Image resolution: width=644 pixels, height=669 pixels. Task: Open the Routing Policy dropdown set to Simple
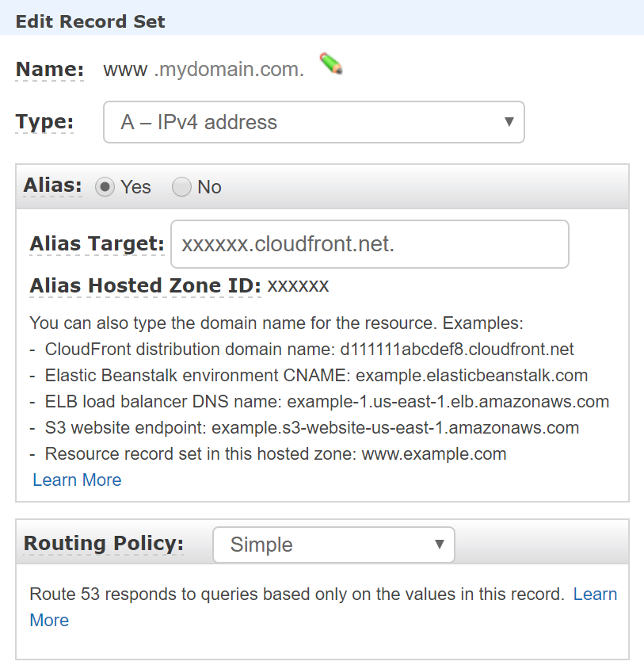tap(333, 545)
